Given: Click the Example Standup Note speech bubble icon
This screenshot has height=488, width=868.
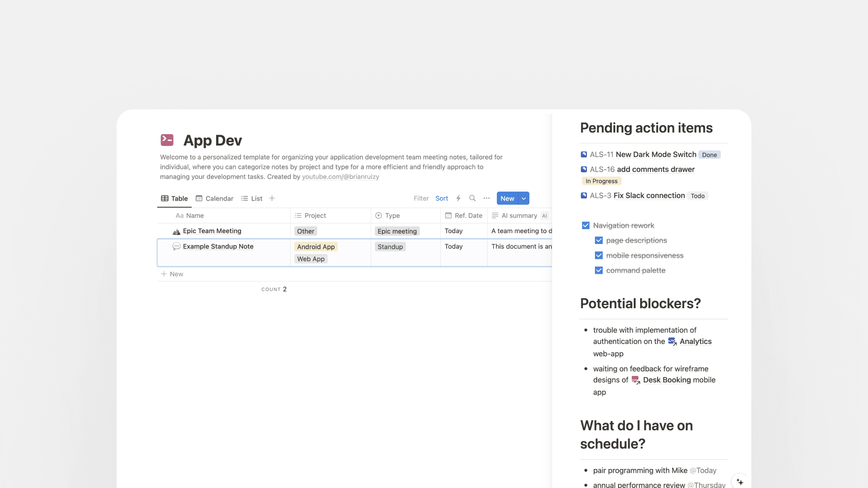Looking at the screenshot, I should point(176,247).
